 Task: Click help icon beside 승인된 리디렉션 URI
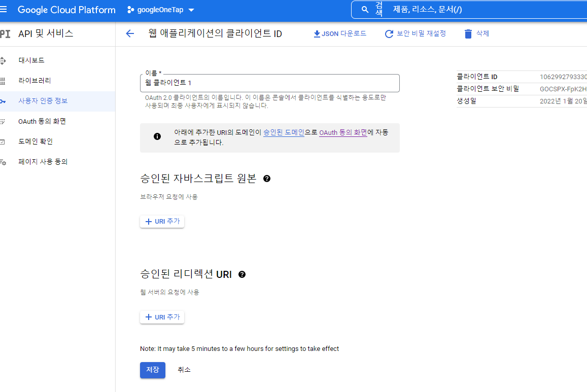point(242,274)
